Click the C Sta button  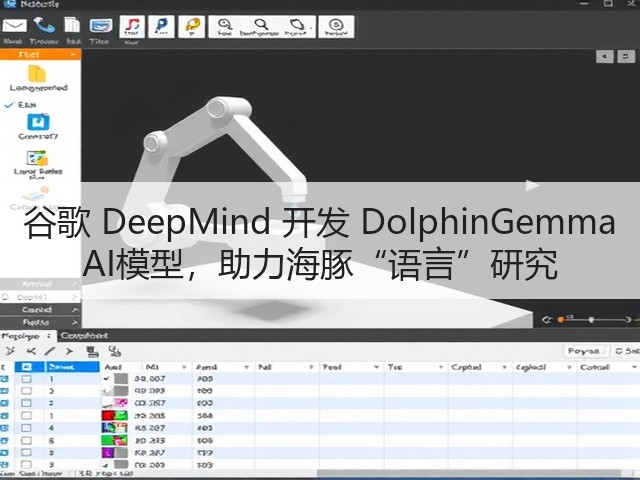pyautogui.click(x=627, y=351)
